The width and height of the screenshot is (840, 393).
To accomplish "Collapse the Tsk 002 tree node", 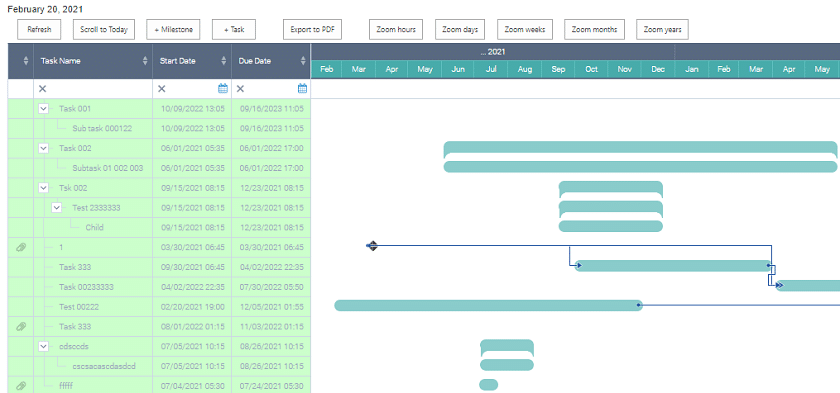I will [43, 188].
